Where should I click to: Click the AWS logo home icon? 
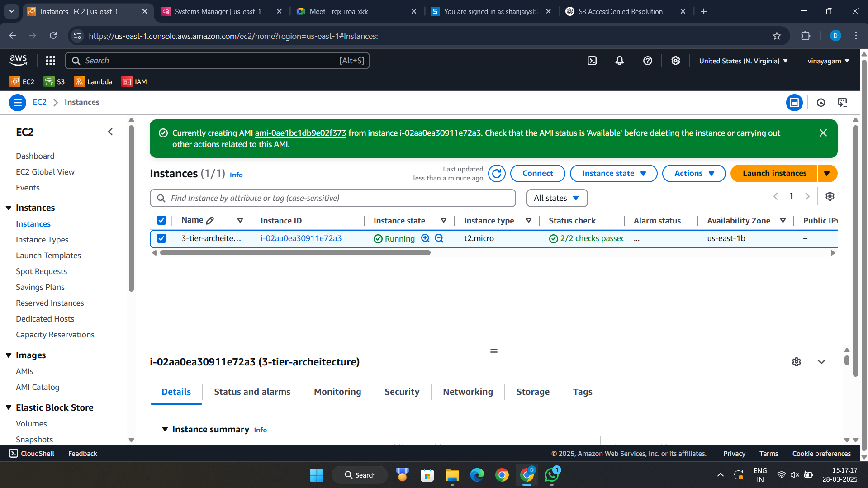point(19,61)
